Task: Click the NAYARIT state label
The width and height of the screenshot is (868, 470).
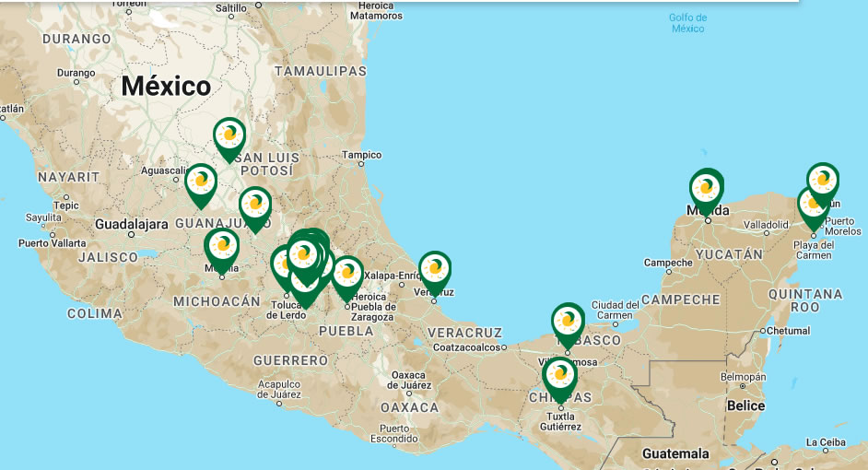Action: [68, 177]
